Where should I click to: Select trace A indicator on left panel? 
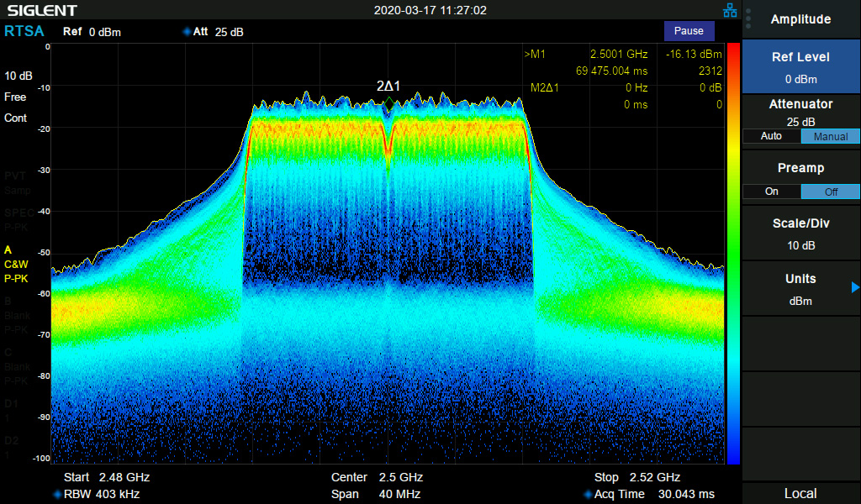(x=16, y=264)
